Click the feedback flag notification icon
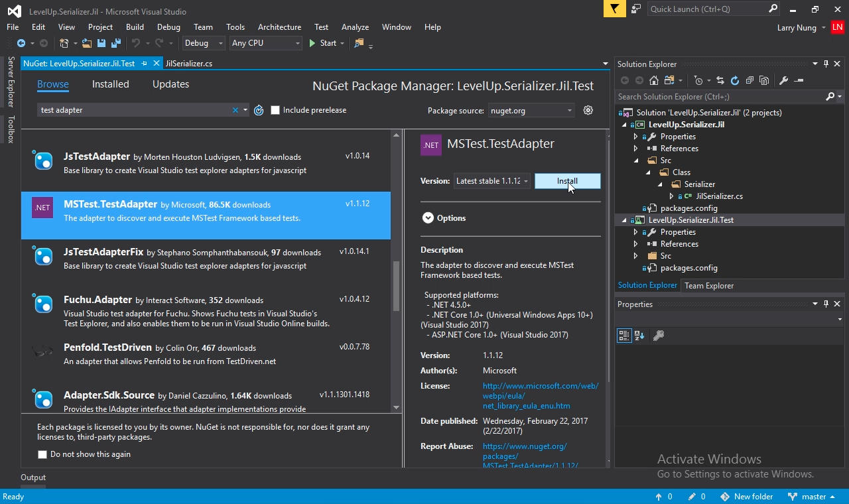 [x=614, y=9]
